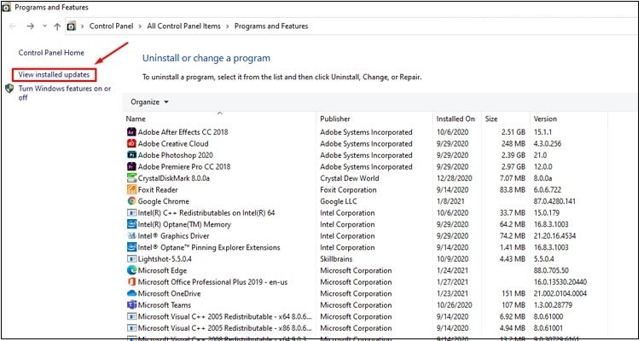Expand the recent locations dropdown arrow
The height and width of the screenshot is (341, 644).
[x=44, y=26]
